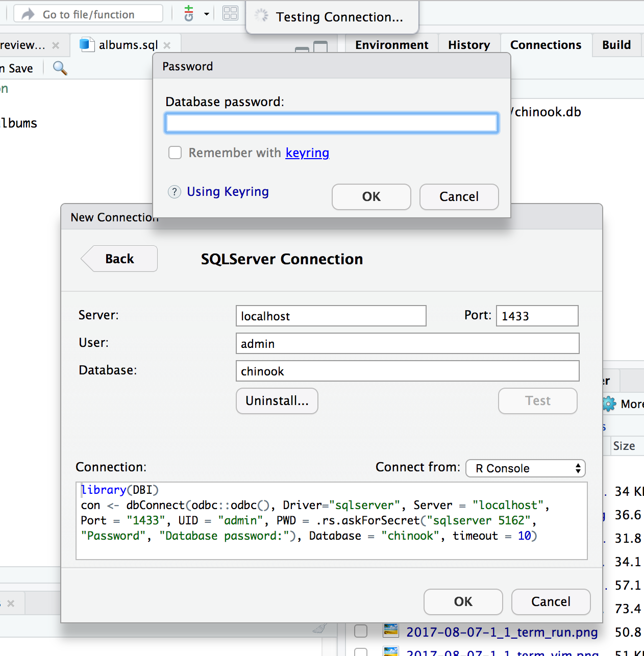Click the workspace panes grid icon
The image size is (644, 656).
tap(231, 14)
